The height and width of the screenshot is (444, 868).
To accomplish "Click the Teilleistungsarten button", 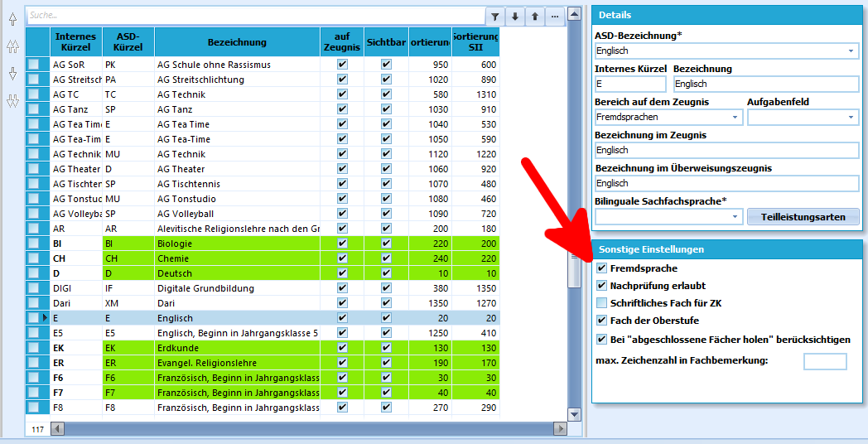I will pos(803,217).
